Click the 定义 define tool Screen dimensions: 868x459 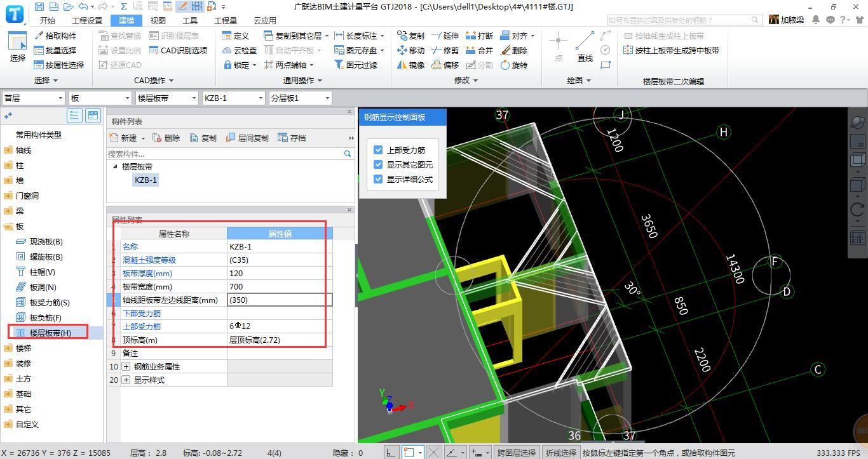[x=236, y=36]
